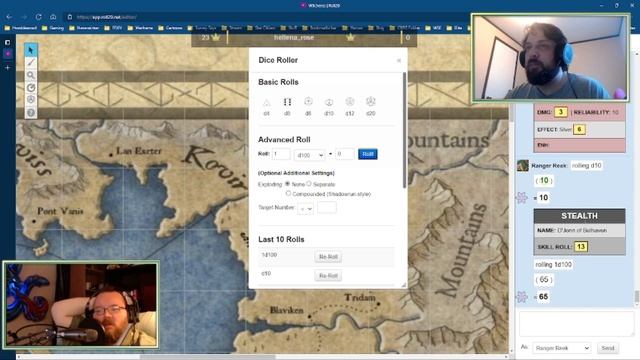Select Compounded (Shadowrun style) exploding
Image resolution: width=640 pixels, height=360 pixels.
click(x=288, y=193)
